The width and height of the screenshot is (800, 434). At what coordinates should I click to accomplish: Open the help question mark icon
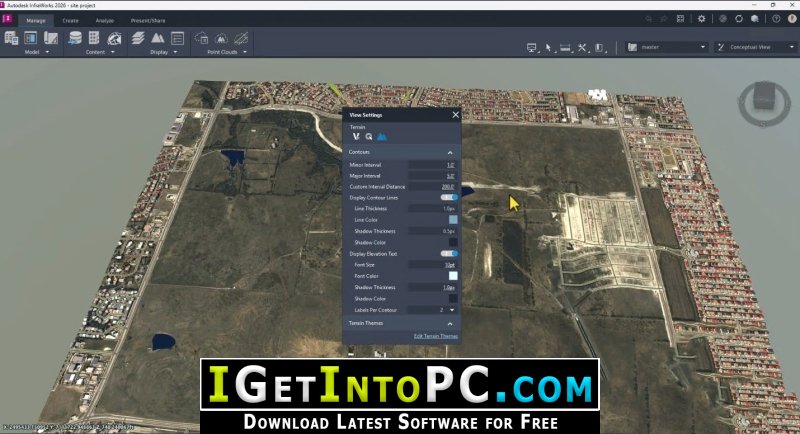(x=776, y=19)
